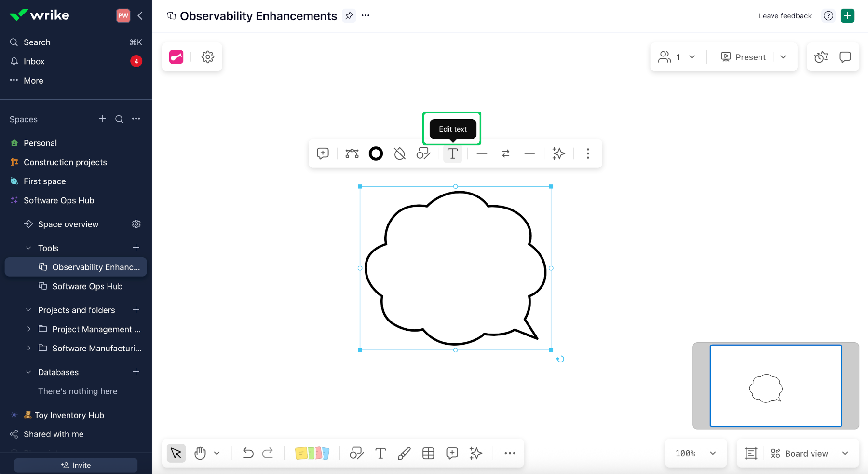Image resolution: width=868 pixels, height=474 pixels.
Task: Click the Leave feedback link
Action: point(785,15)
